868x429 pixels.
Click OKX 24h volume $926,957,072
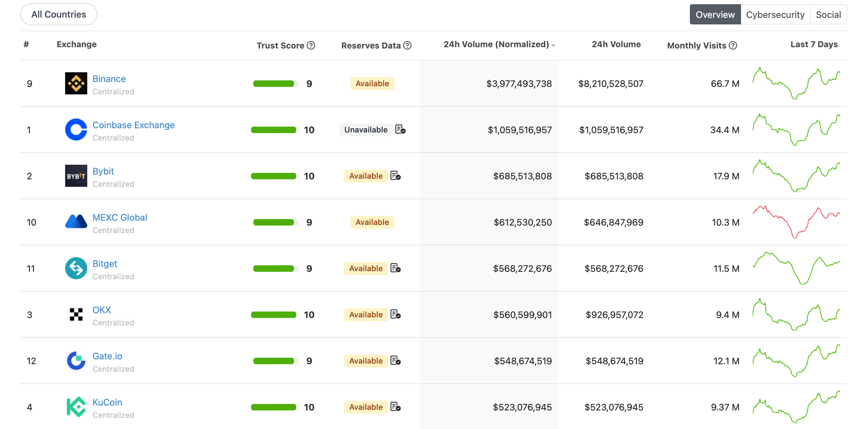614,314
